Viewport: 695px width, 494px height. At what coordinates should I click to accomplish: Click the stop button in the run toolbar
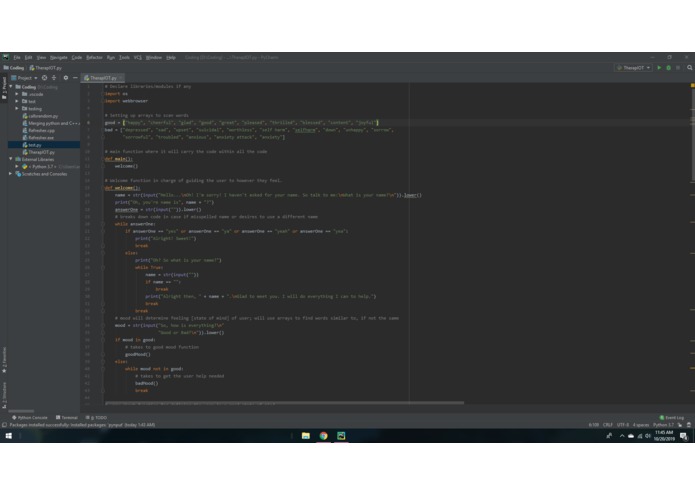678,68
